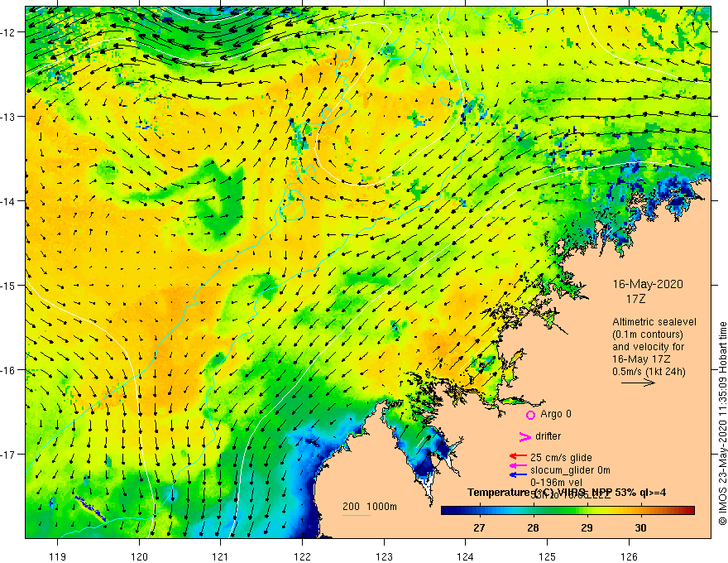
Task: Click longitude axis label '122'
Action: [302, 556]
